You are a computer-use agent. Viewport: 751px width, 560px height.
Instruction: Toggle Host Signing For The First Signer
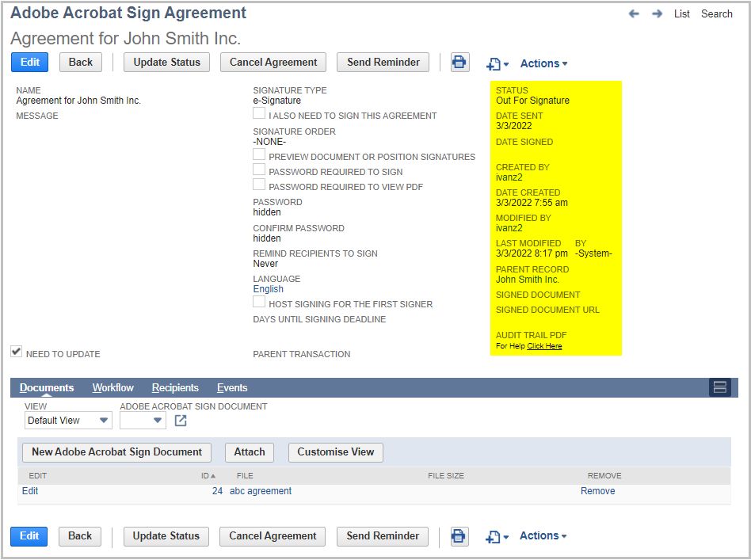click(258, 302)
